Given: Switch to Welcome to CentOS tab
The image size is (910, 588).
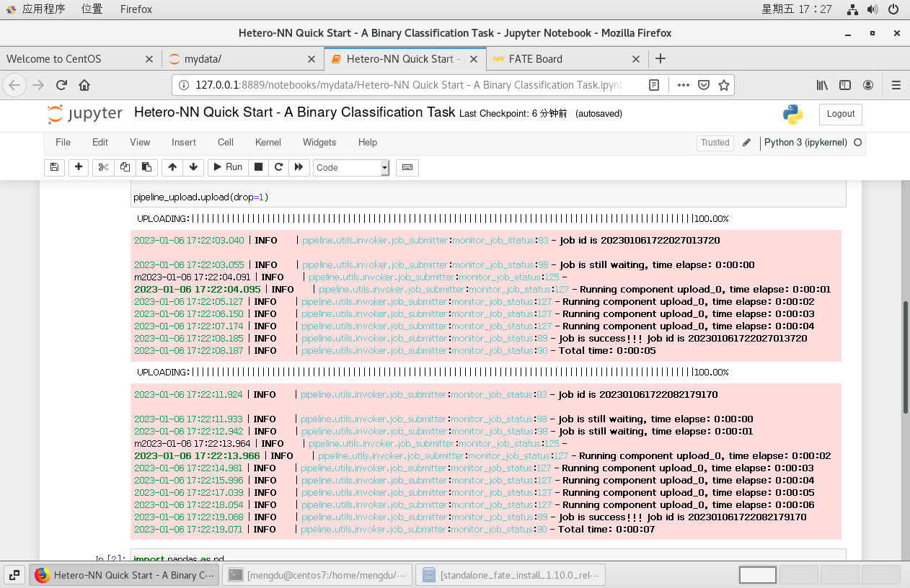Looking at the screenshot, I should [79, 59].
